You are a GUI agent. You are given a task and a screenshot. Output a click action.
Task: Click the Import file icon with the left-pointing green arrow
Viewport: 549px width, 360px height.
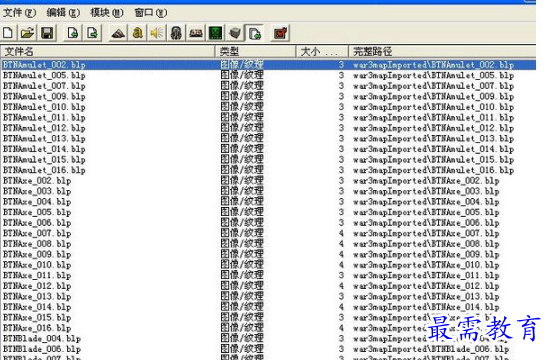click(x=73, y=33)
